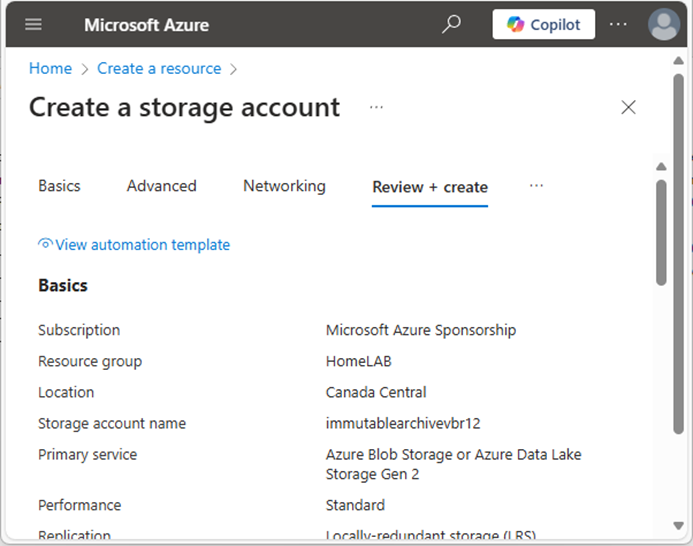Viewport: 693px width, 546px height.
Task: Click the 'Performance' label
Action: (x=80, y=505)
